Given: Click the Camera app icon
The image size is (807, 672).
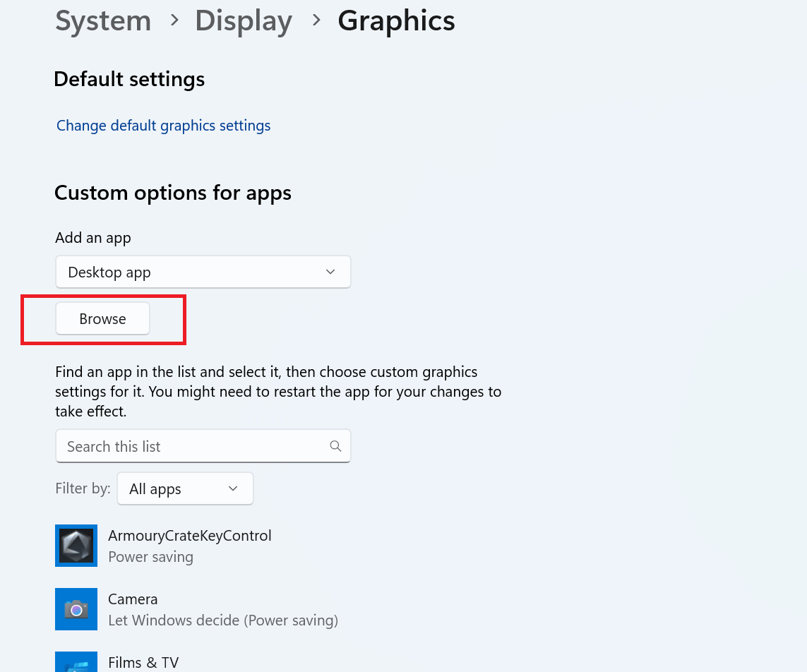Looking at the screenshot, I should 76,609.
